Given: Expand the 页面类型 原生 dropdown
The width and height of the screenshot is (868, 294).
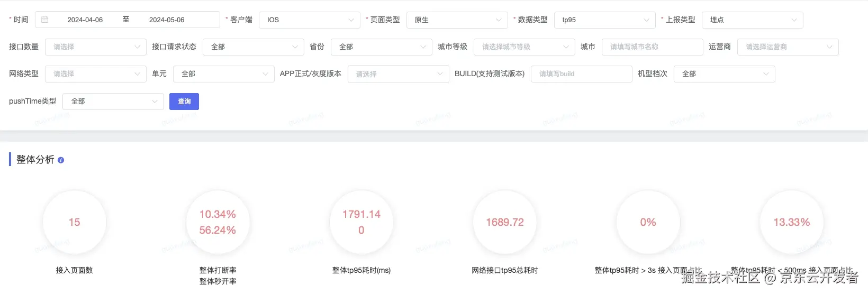Looking at the screenshot, I should click(457, 20).
